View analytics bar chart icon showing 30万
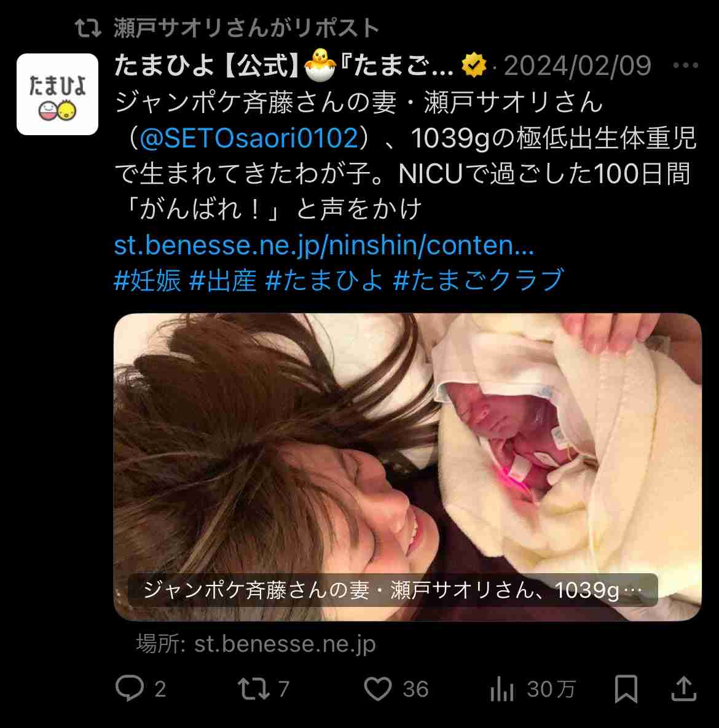Viewport: 719px width, 728px height. pyautogui.click(x=502, y=689)
